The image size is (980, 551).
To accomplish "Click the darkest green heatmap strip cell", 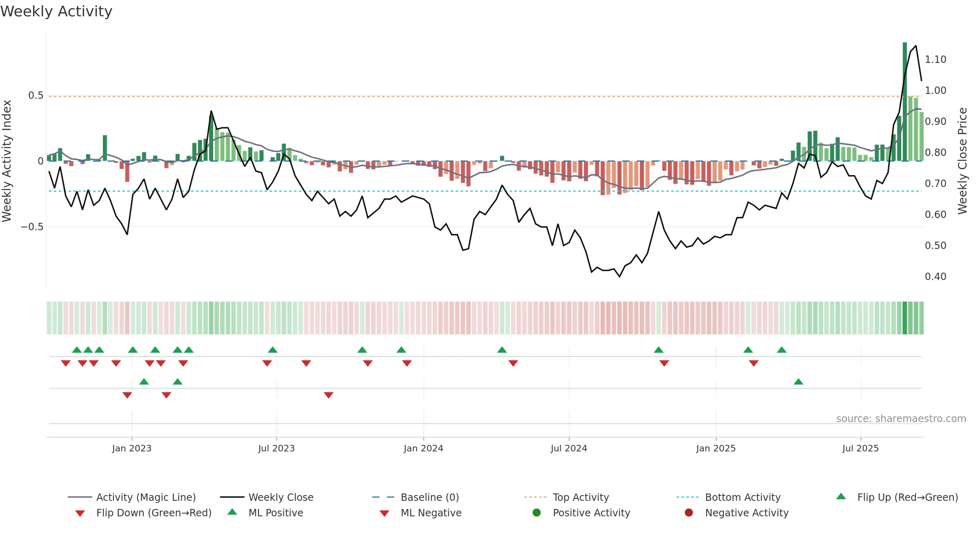I will 905,318.
